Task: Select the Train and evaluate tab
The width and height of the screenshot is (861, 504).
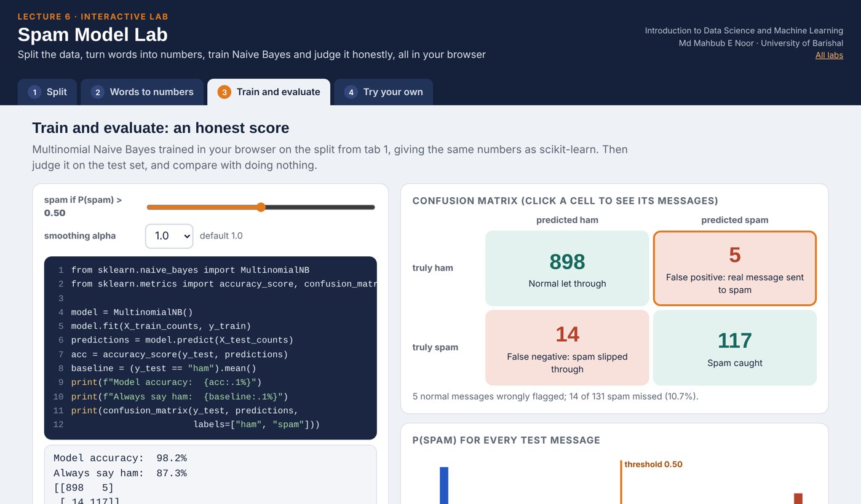Action: click(x=269, y=92)
